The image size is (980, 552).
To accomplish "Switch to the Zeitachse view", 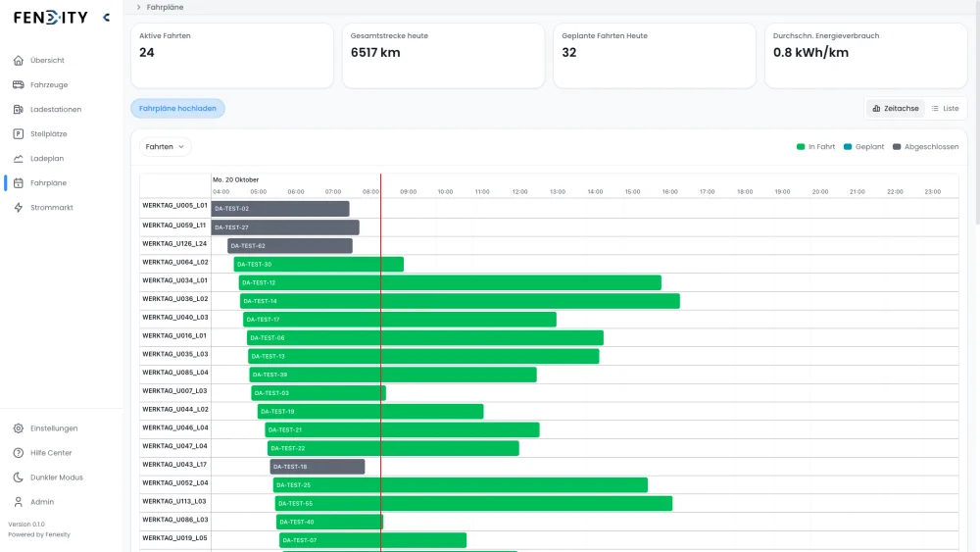I will [x=896, y=109].
